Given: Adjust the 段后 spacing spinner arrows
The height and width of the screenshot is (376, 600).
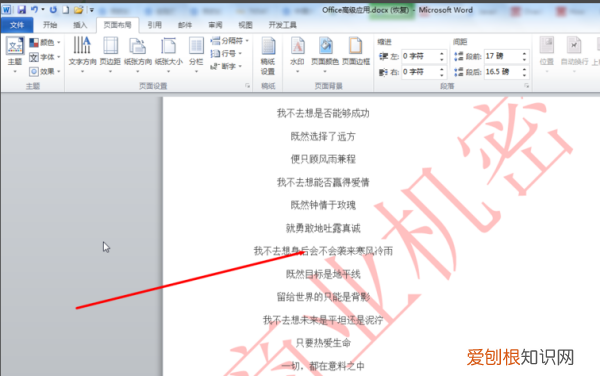Looking at the screenshot, I should point(525,72).
